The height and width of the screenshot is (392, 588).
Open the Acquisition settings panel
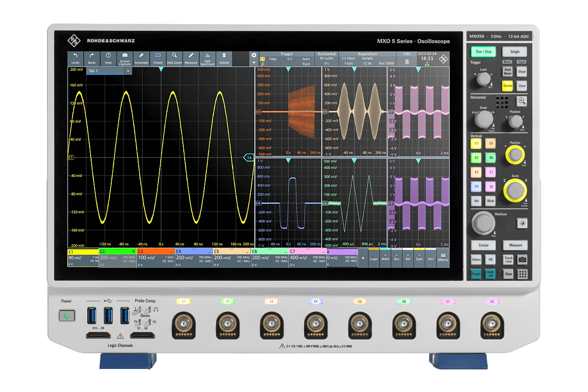[x=367, y=59]
